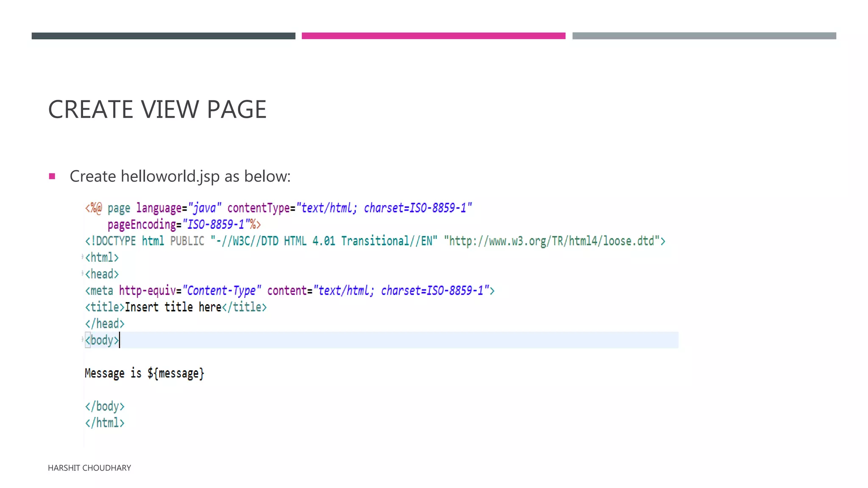Click the <!DOCTYPE html PUBLIC line
This screenshot has width=868, height=488.
pyautogui.click(x=375, y=241)
